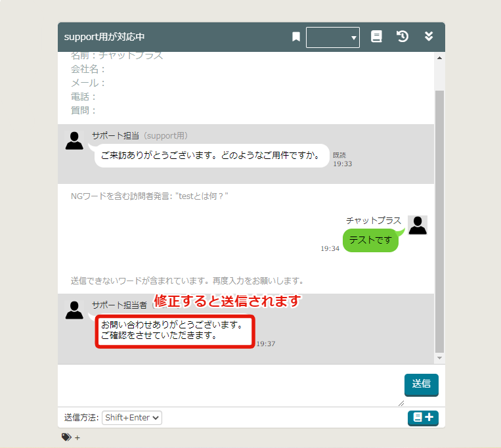501x448 pixels.
Task: Click the NGワードを含む訪問者発言 notice
Action: (x=150, y=196)
